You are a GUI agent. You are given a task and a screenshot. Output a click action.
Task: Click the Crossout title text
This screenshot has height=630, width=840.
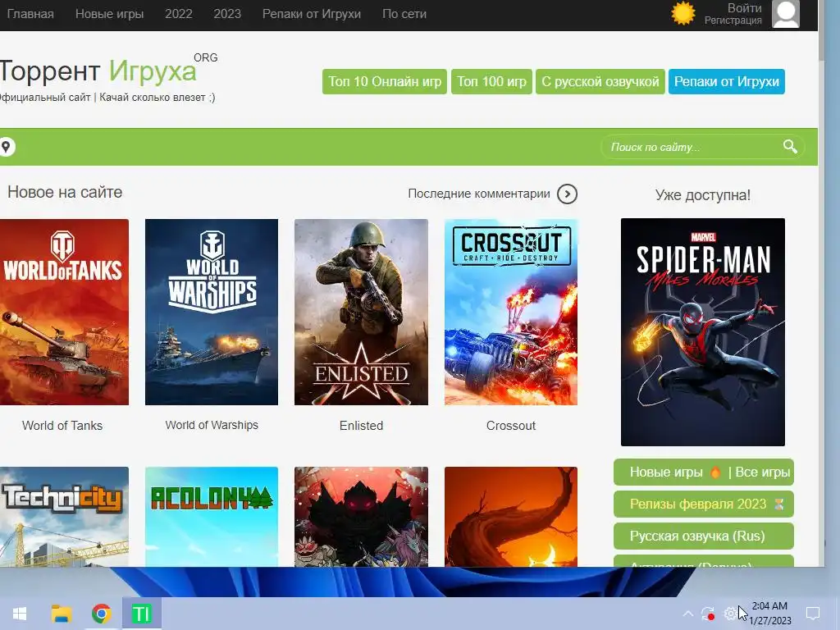511,426
